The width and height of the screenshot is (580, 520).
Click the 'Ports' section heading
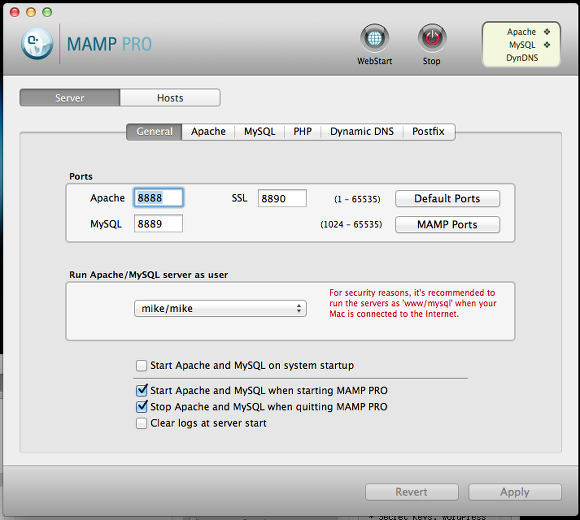tap(81, 176)
